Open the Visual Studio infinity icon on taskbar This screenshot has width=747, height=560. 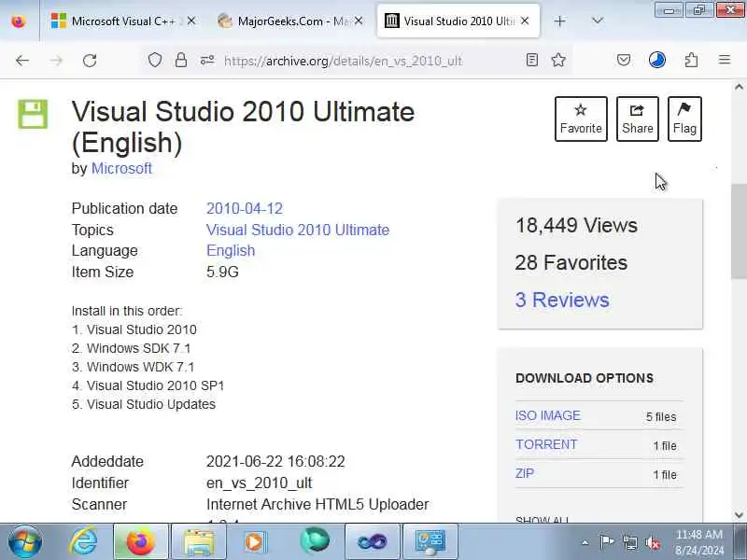373,541
